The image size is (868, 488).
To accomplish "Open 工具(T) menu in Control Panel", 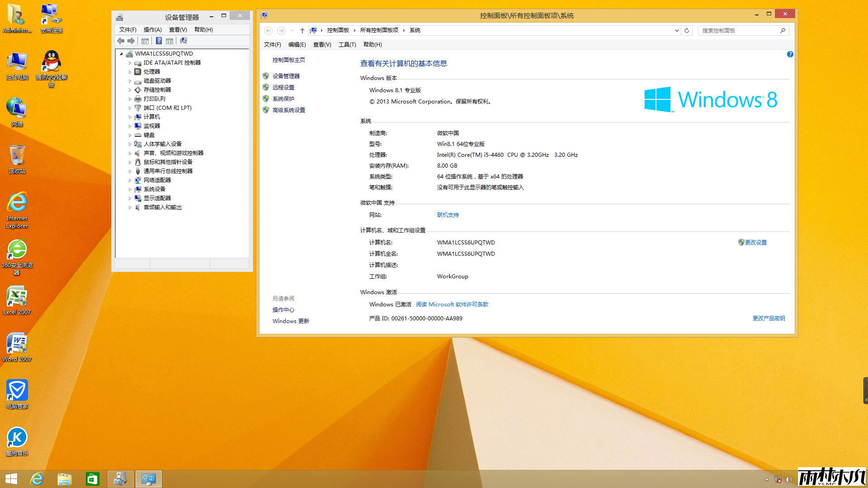I will [x=347, y=44].
